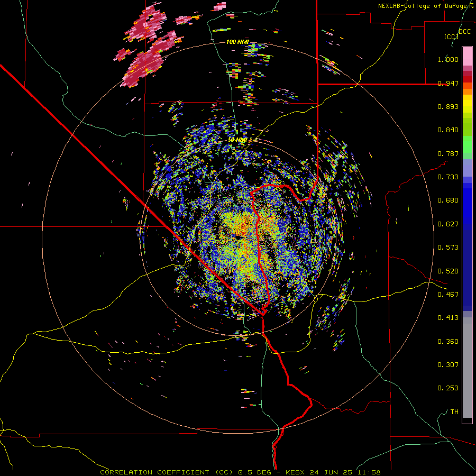The width and height of the screenshot is (476, 476).
Task: Click the 24 JUN 25 11:58 timestamp
Action: pos(345,472)
